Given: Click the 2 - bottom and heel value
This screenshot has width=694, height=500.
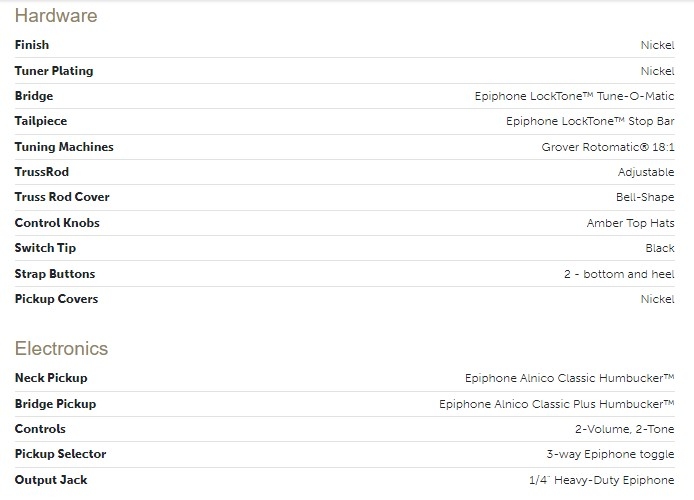Looking at the screenshot, I should (619, 274).
